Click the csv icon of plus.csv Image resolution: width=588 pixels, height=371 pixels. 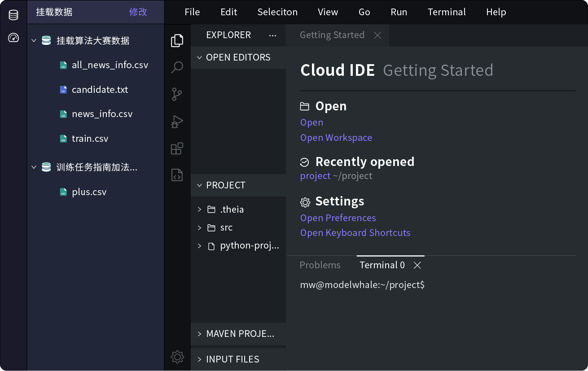click(63, 192)
